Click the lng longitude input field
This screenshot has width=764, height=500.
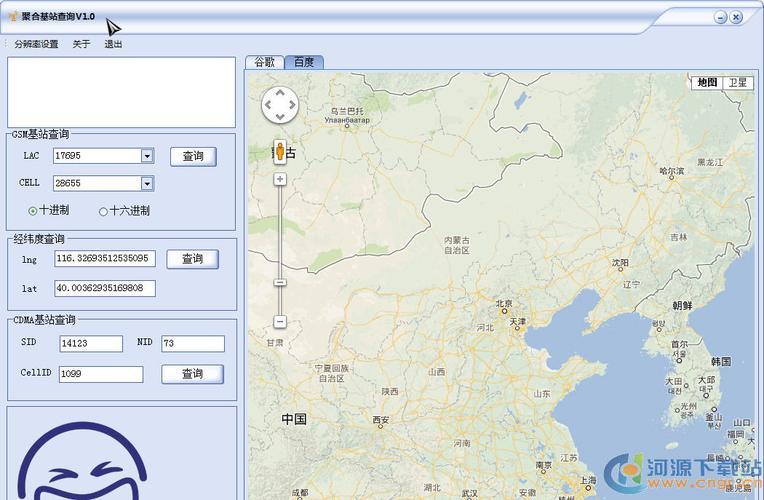105,259
